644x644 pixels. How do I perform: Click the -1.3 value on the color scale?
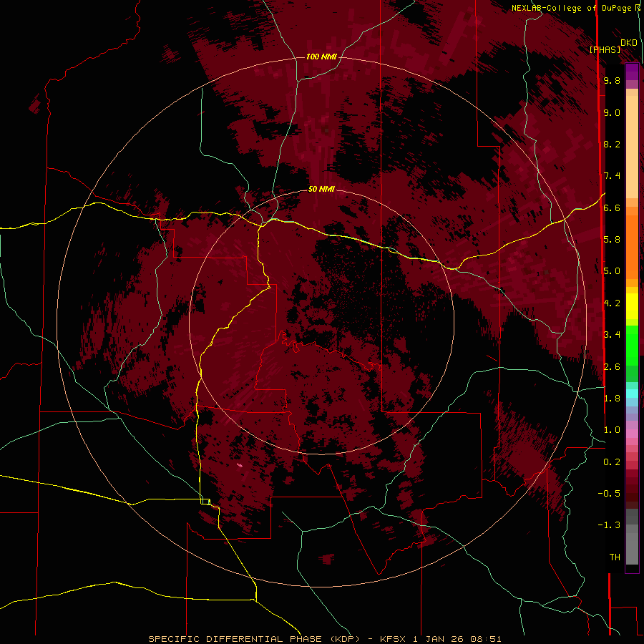(x=609, y=525)
